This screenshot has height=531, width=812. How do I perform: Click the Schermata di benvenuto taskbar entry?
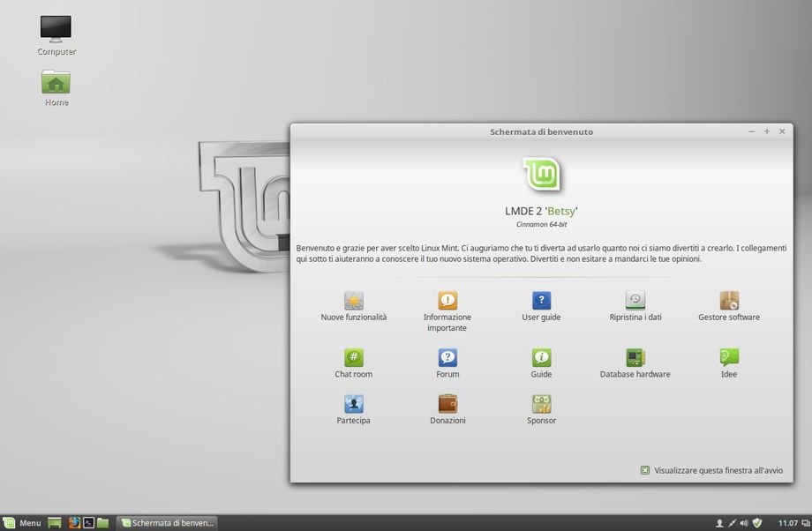pyautogui.click(x=168, y=523)
